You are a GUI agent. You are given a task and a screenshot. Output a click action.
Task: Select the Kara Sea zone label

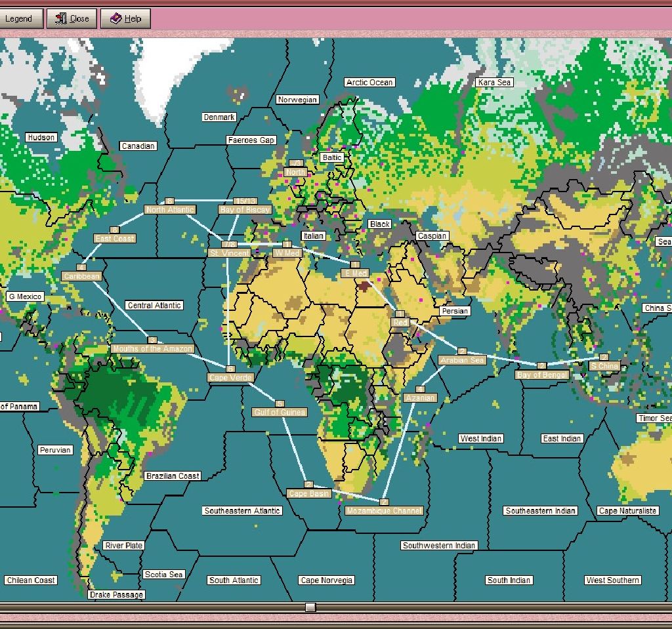[x=494, y=83]
